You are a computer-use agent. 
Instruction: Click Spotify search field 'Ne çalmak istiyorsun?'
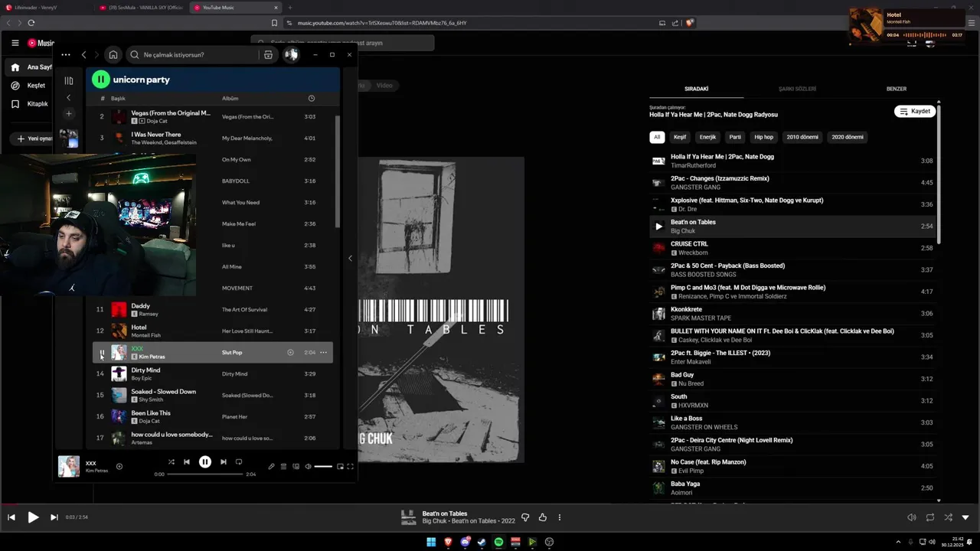(191, 55)
